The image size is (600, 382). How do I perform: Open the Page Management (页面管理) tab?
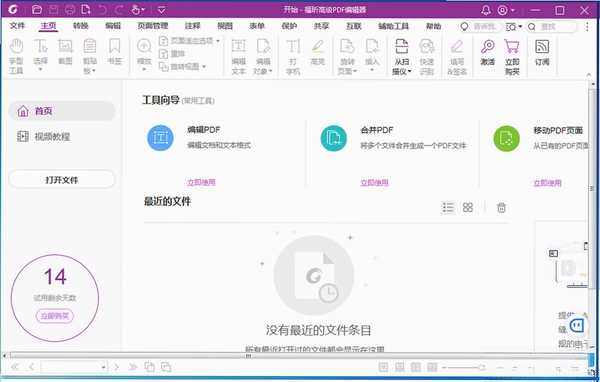click(x=153, y=26)
